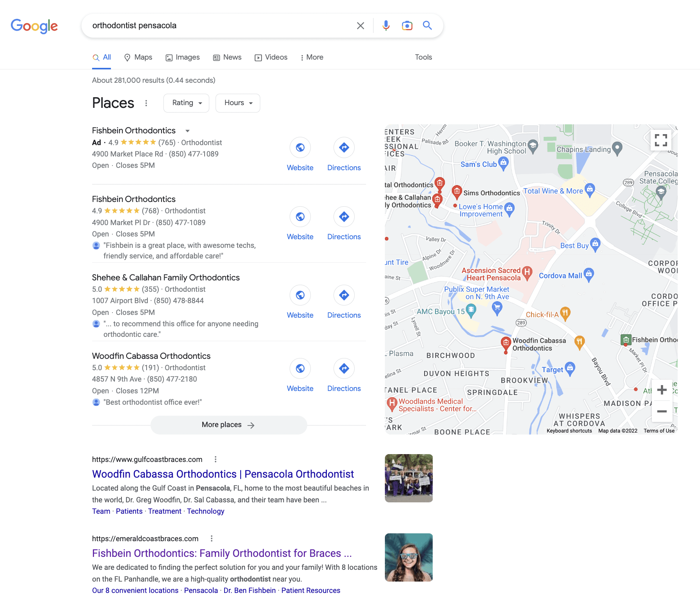The width and height of the screenshot is (700, 600).
Task: Clear the search box with the X icon
Action: (x=361, y=26)
